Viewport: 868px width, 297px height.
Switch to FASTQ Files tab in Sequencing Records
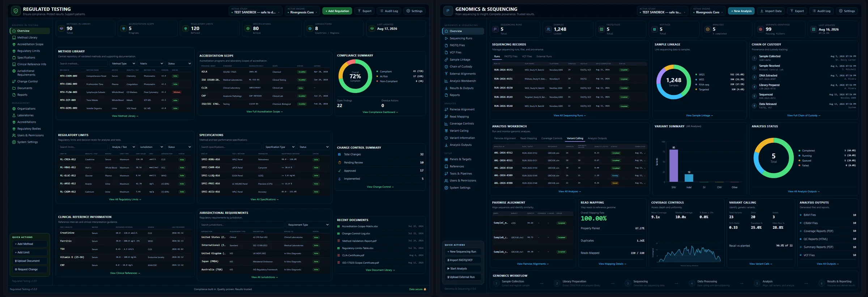[x=511, y=57]
